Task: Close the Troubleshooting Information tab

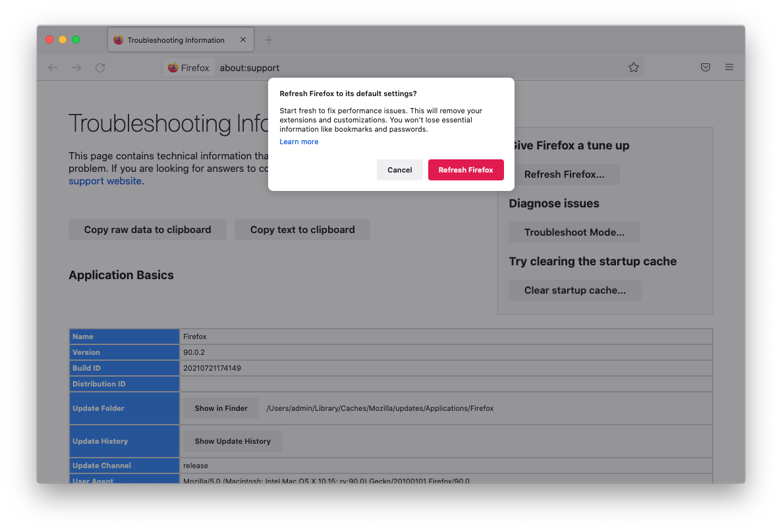Action: (243, 40)
